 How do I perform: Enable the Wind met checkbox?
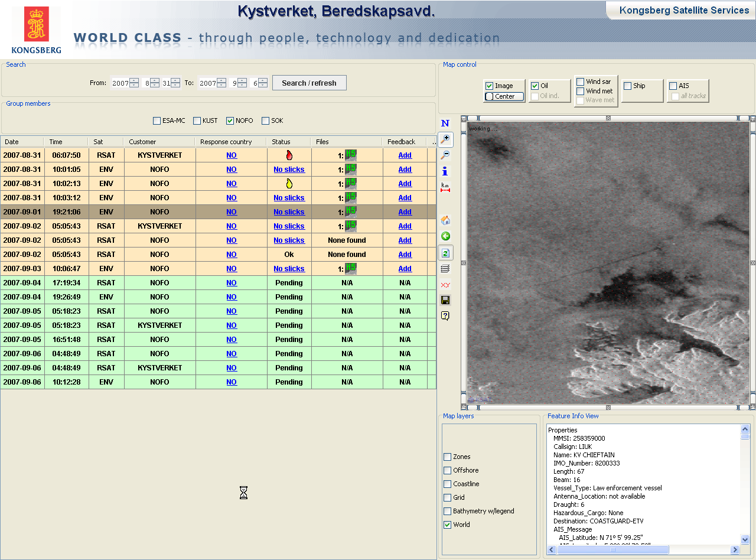pos(580,91)
